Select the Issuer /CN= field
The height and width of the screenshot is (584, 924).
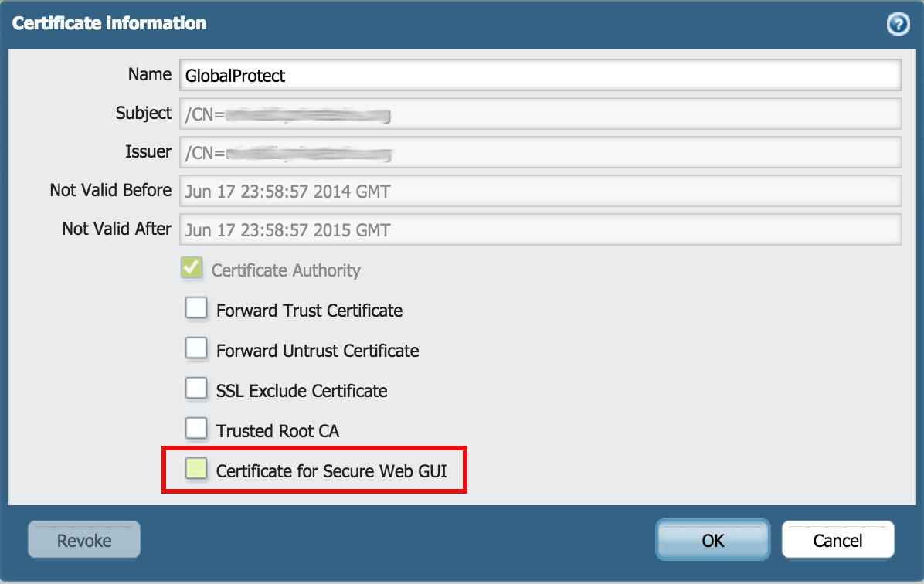pyautogui.click(x=540, y=153)
